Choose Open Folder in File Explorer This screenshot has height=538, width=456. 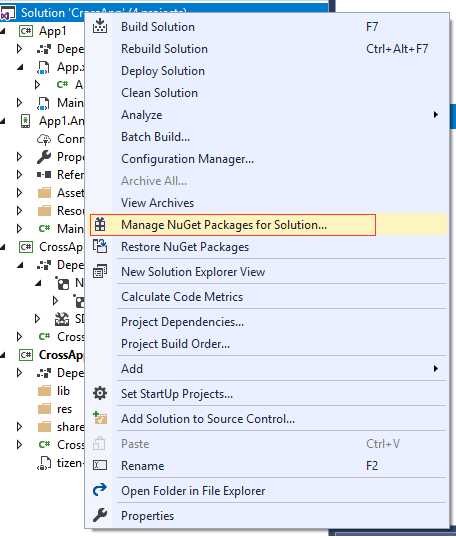(193, 491)
